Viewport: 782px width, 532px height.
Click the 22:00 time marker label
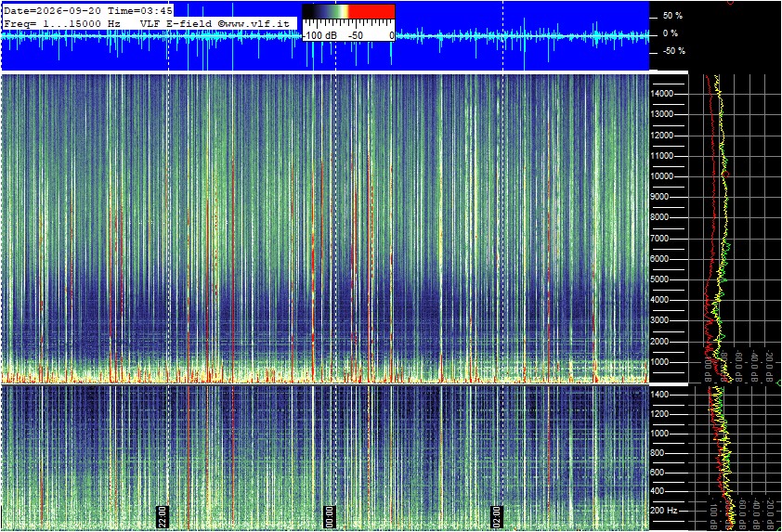[x=163, y=516]
